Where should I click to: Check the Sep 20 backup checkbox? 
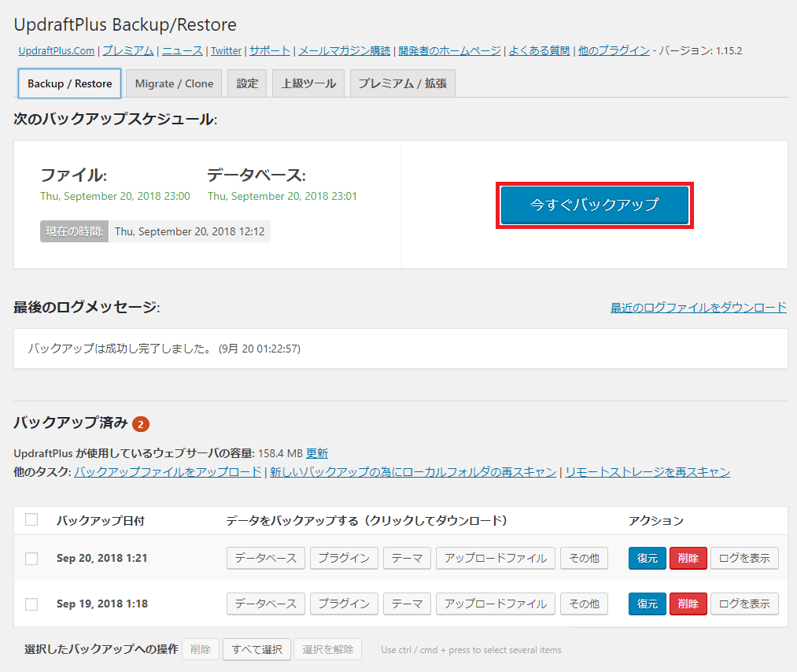tap(32, 557)
